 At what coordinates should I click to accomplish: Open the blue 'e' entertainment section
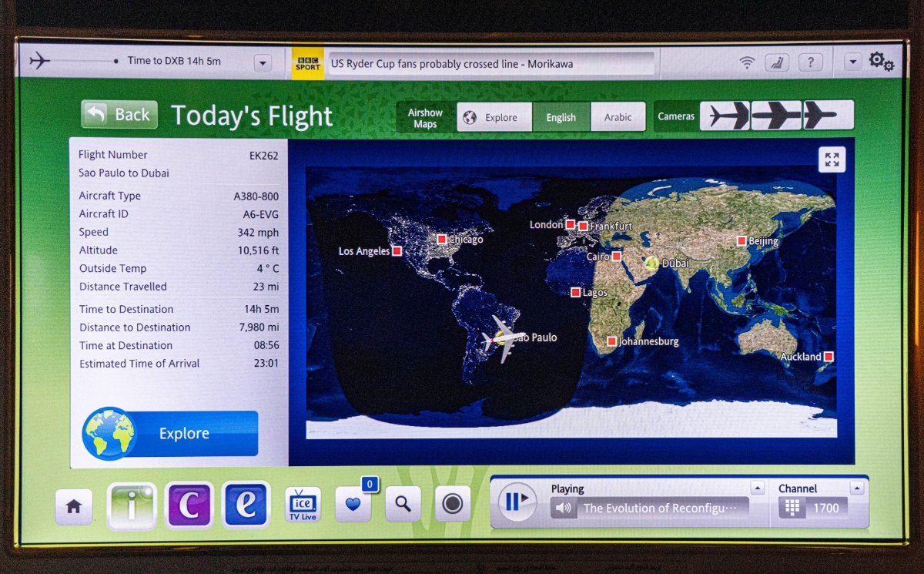point(246,505)
